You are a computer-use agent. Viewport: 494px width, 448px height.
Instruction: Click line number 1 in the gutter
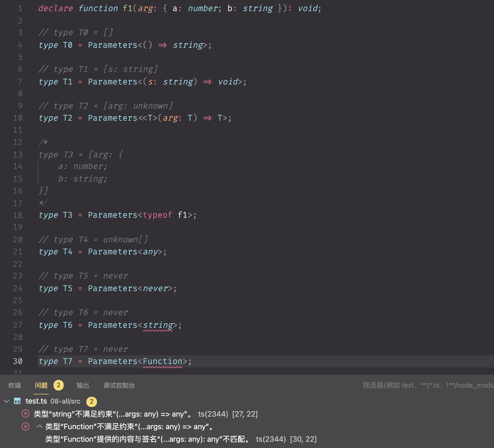[x=20, y=9]
